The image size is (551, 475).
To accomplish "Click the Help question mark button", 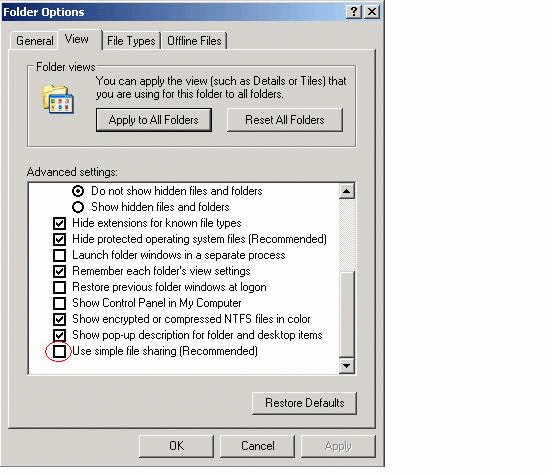I will pos(354,12).
